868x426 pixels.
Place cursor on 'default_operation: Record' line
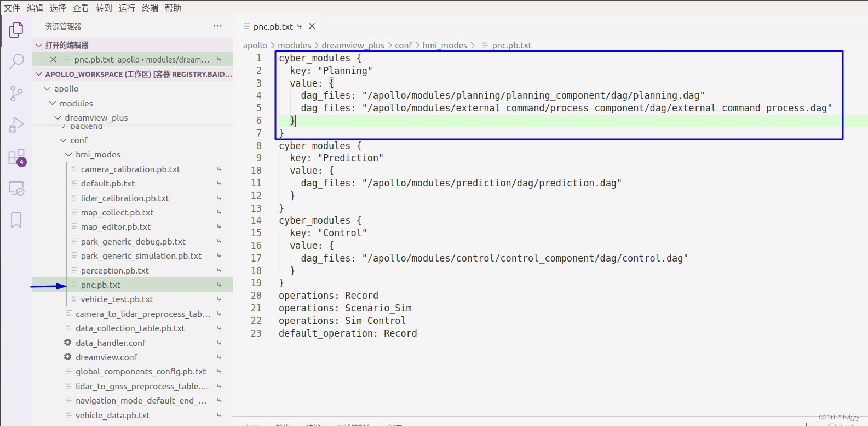point(348,333)
